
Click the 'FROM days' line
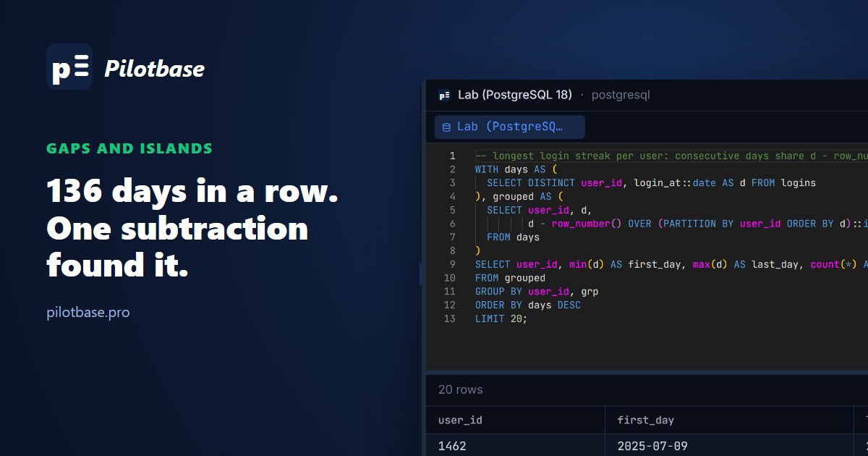point(513,237)
